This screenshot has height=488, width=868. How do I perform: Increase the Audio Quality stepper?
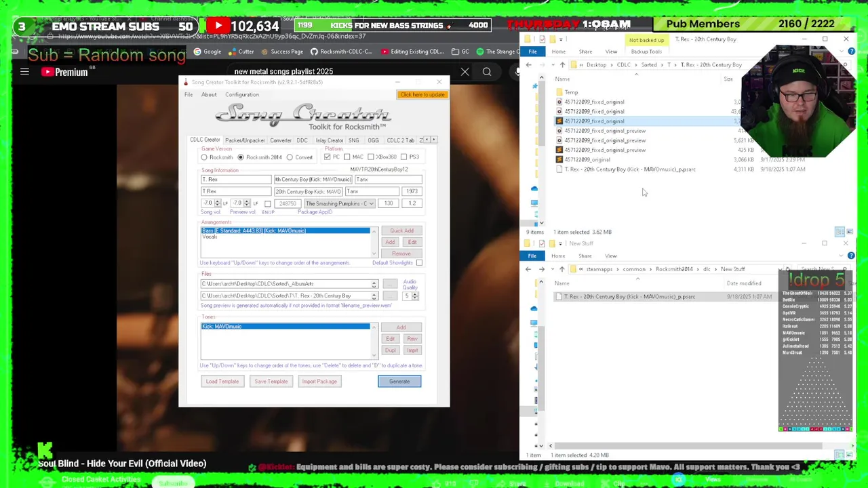[x=415, y=294]
